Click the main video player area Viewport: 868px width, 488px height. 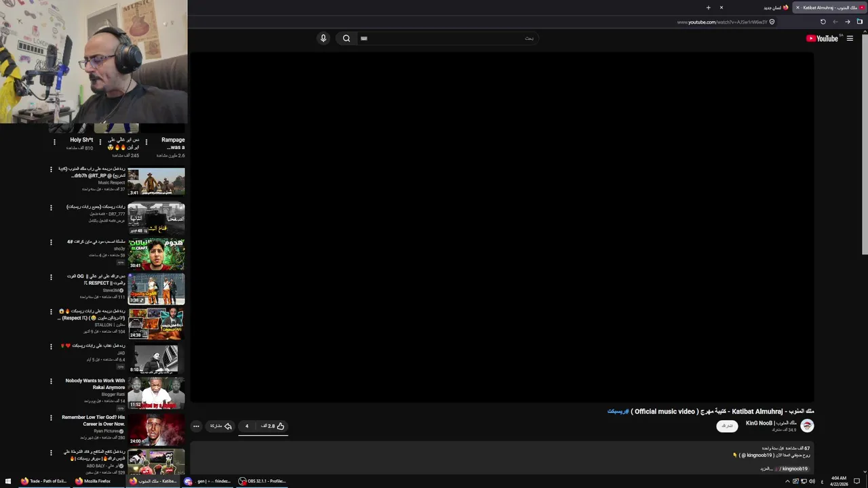pos(502,227)
